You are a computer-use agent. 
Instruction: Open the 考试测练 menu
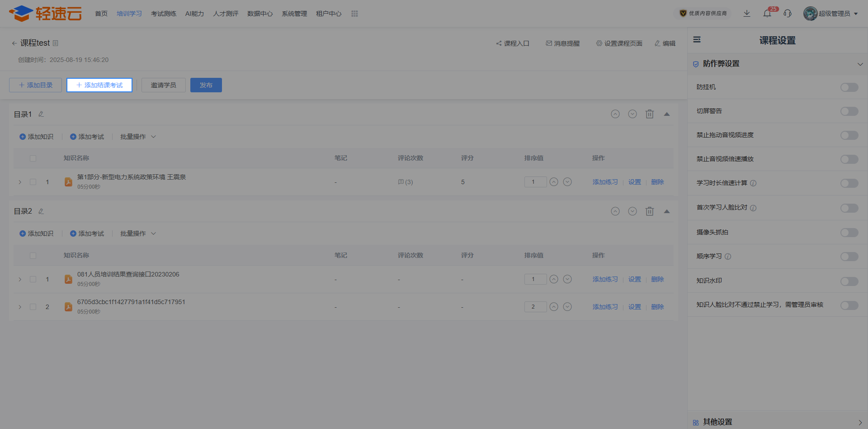click(164, 14)
